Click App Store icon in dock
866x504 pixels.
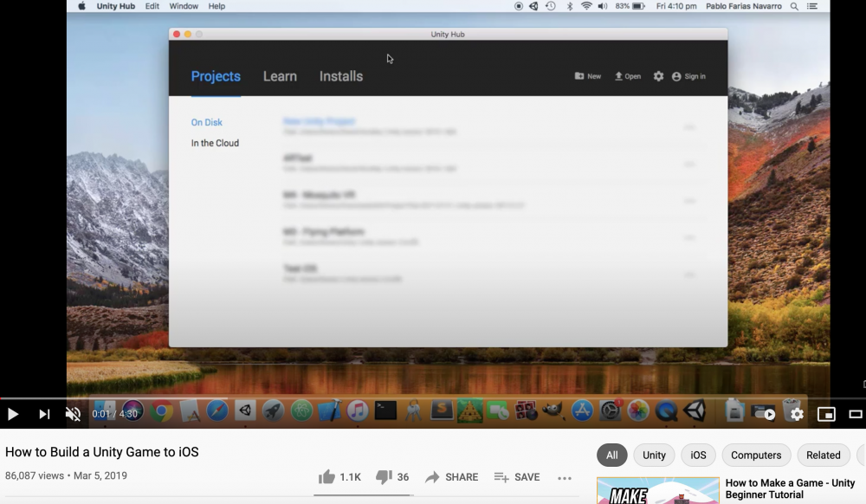click(582, 411)
